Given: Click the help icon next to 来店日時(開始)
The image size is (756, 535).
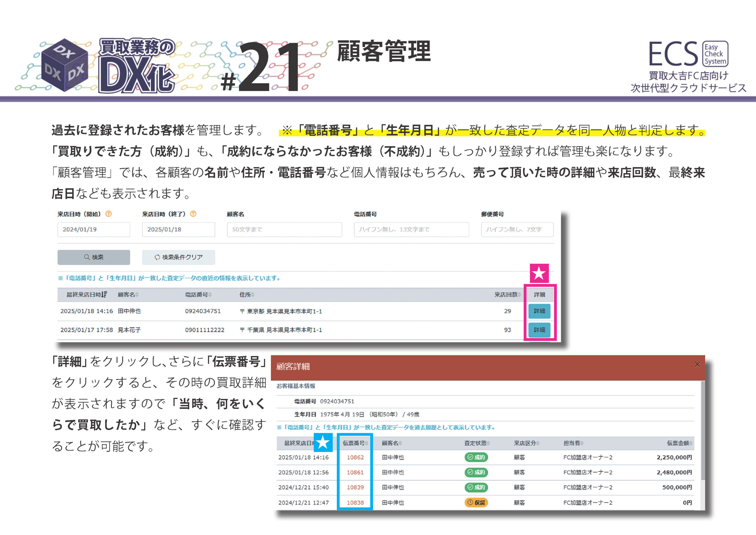Looking at the screenshot, I should [108, 214].
